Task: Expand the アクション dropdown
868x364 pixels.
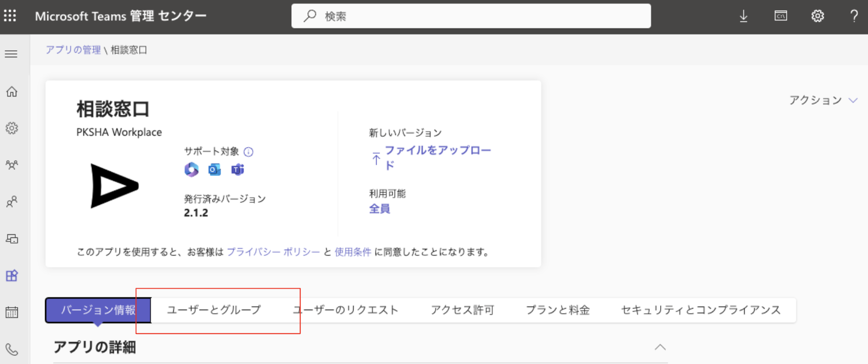Action: [823, 100]
